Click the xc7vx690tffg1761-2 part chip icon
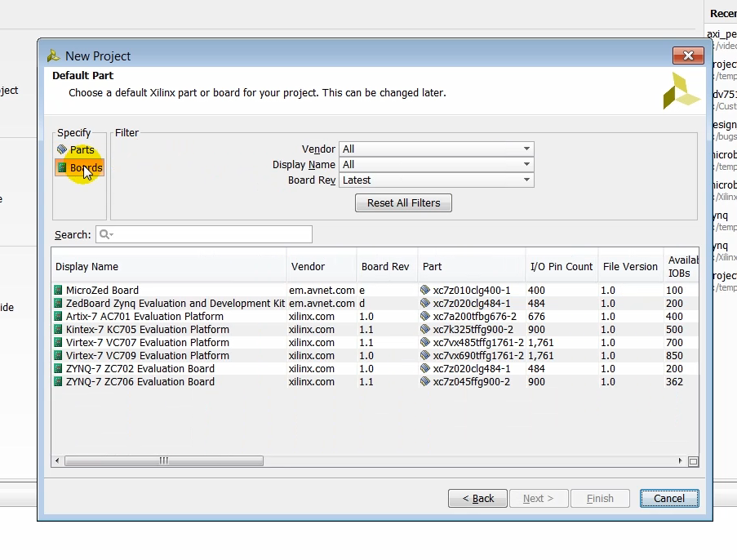737x560 pixels. tap(425, 356)
